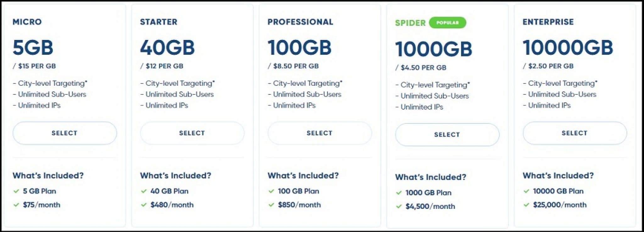Click Unlimited Sub-Users in Starter card
Image resolution: width=644 pixels, height=232 pixels.
(x=180, y=94)
